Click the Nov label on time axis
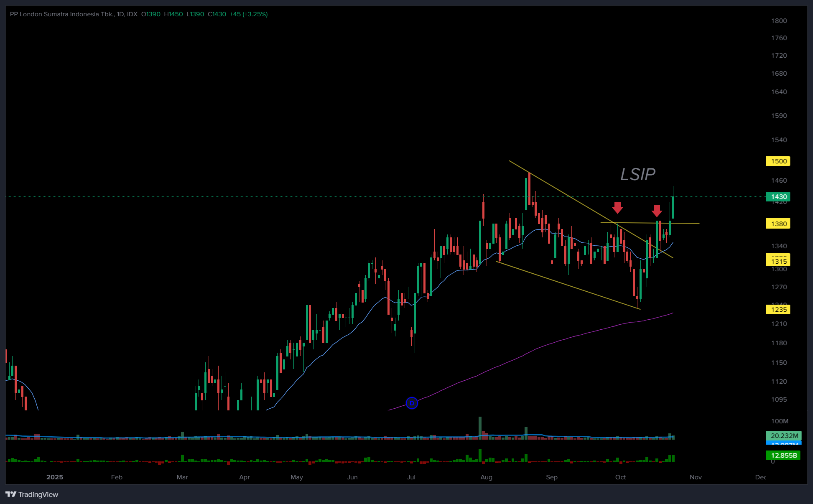The width and height of the screenshot is (813, 504). click(696, 477)
